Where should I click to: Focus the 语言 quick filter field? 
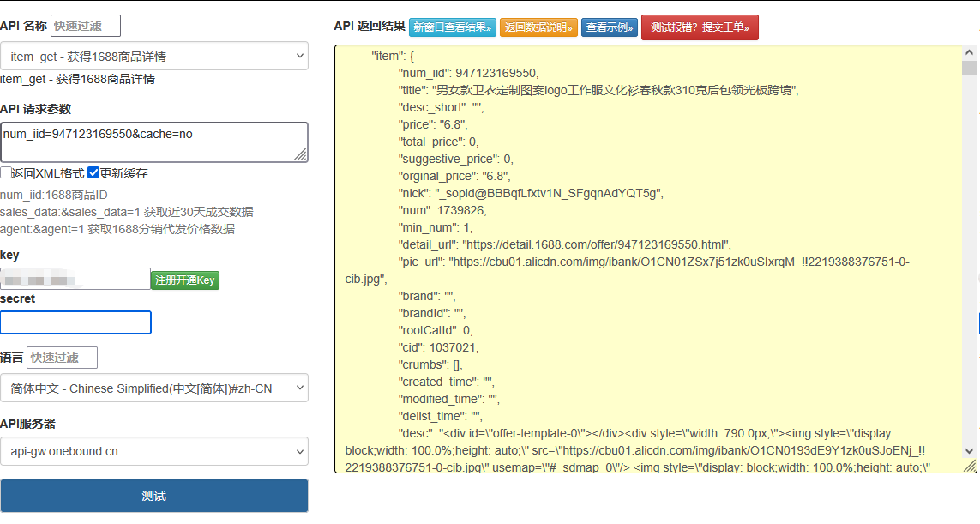point(63,358)
